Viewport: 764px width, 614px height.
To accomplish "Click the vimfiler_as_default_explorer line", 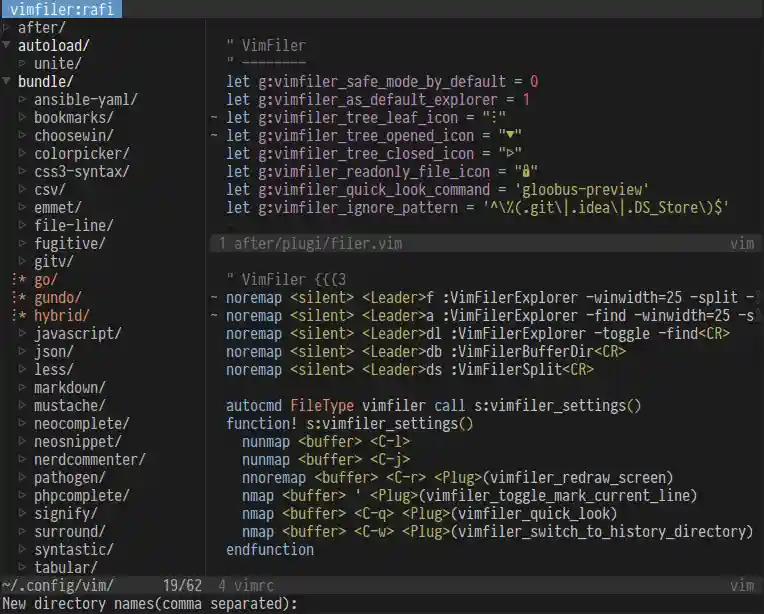I will click(x=378, y=99).
